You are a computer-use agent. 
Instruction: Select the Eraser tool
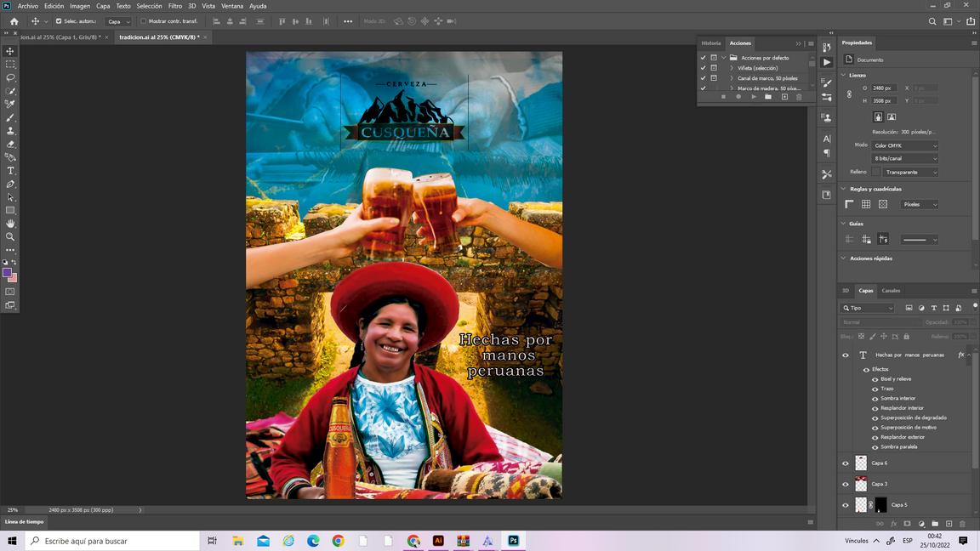pos(10,144)
